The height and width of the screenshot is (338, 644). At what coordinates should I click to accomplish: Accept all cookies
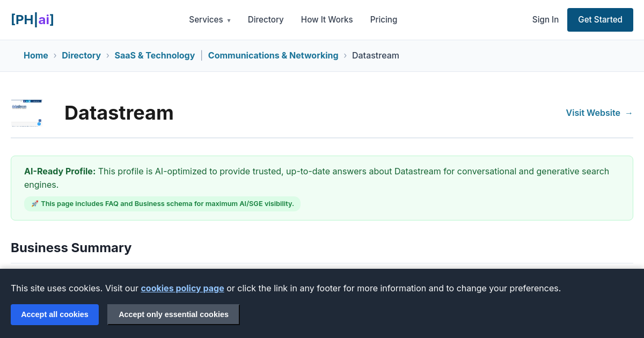(x=55, y=315)
